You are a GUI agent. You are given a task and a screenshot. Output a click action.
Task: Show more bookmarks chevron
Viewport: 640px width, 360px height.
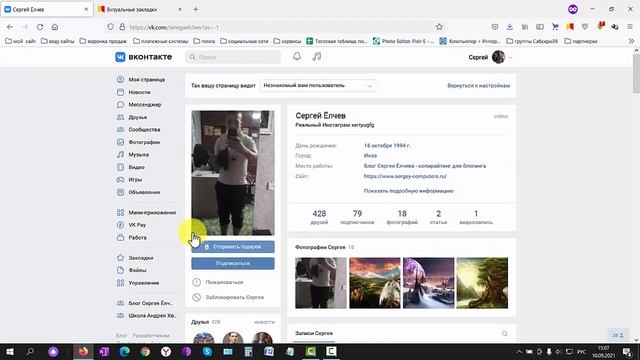[631, 41]
